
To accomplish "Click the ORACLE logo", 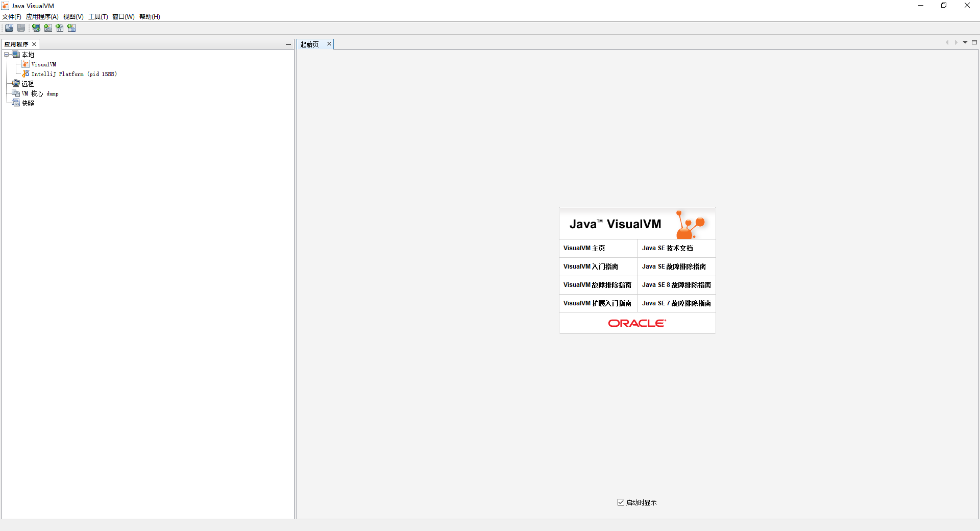I will tap(637, 323).
